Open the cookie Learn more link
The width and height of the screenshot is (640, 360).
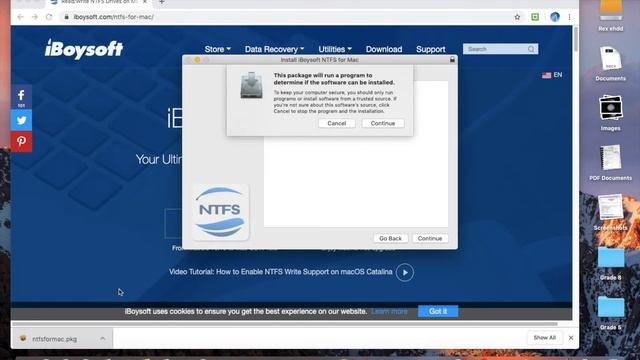(x=389, y=311)
